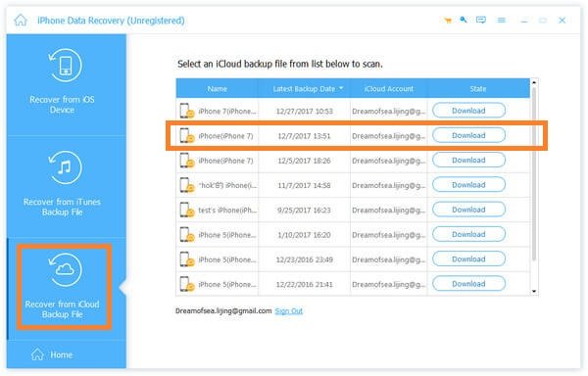The width and height of the screenshot is (588, 376).
Task: Click the house icon beside Home
Action: click(37, 353)
